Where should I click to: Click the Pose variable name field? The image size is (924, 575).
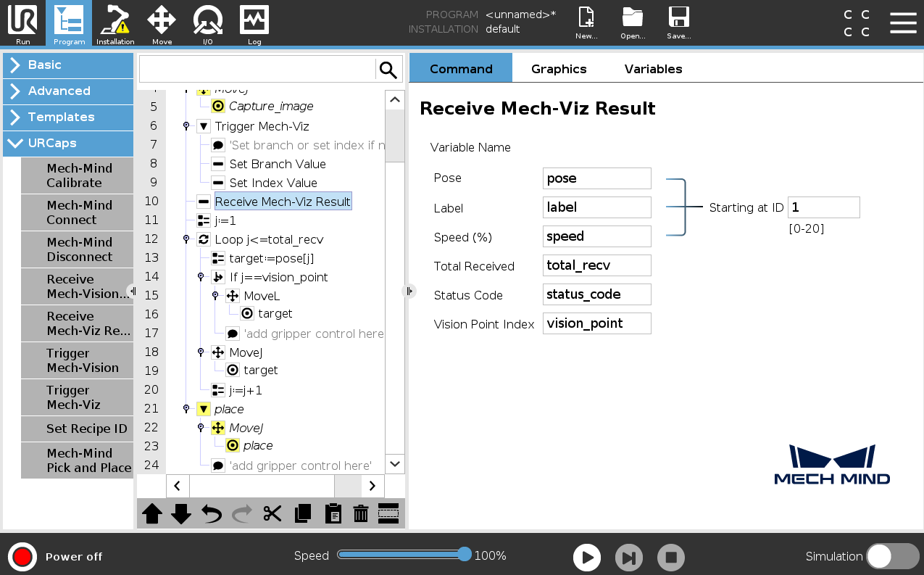(x=597, y=178)
